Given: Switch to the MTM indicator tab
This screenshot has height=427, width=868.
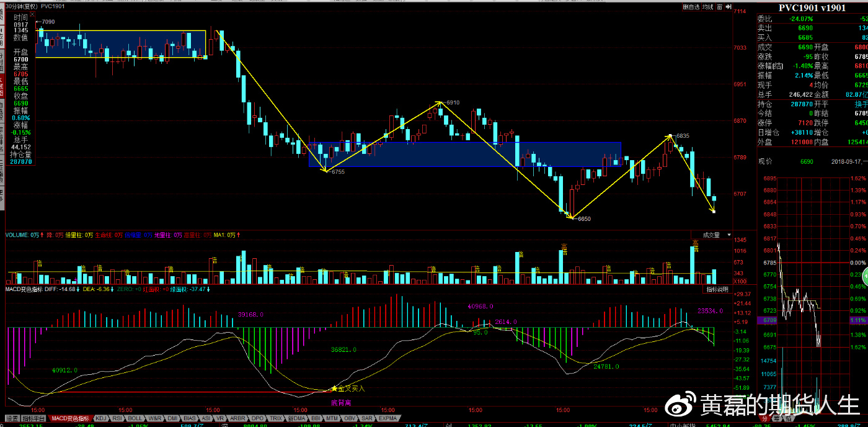Looking at the screenshot, I should pos(333,418).
